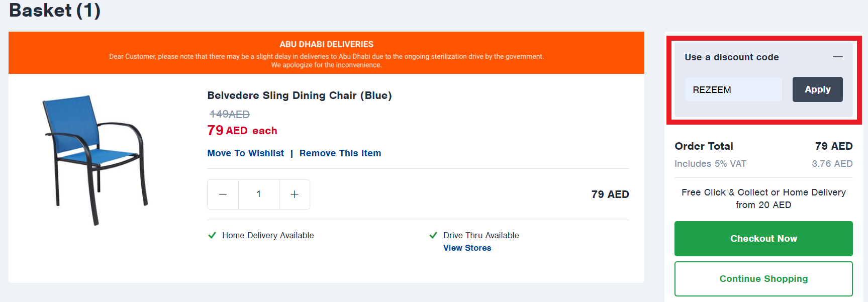This screenshot has width=868, height=302.
Task: Open Belvedere Sling Dining Chair title
Action: pos(299,95)
